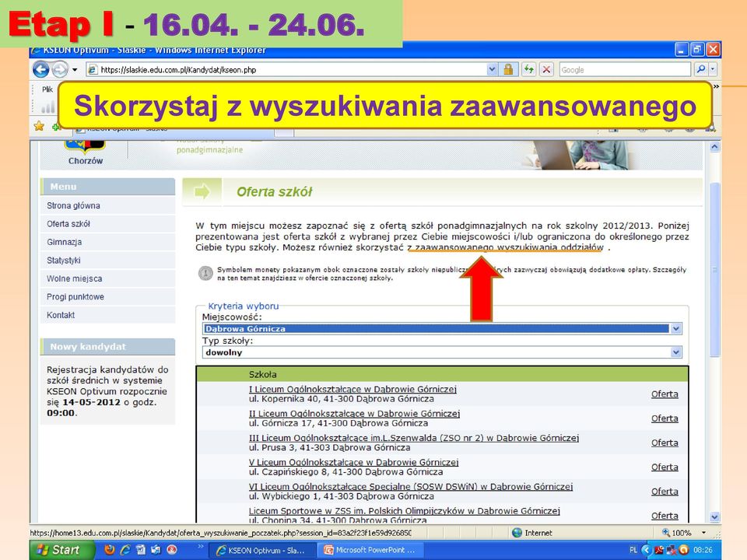Refresh the page with the green arrows icon
Image resolution: width=747 pixels, height=560 pixels.
pyautogui.click(x=529, y=69)
